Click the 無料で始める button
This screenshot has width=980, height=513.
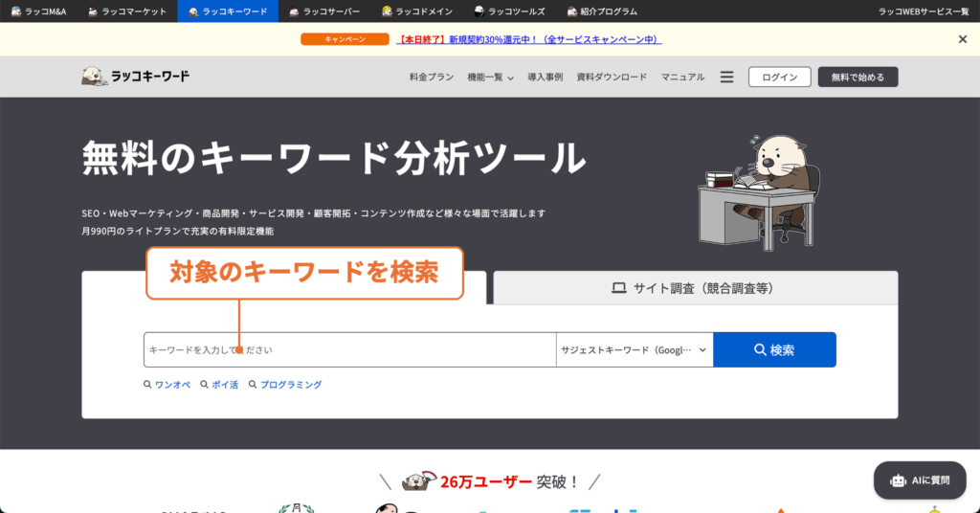pos(857,77)
